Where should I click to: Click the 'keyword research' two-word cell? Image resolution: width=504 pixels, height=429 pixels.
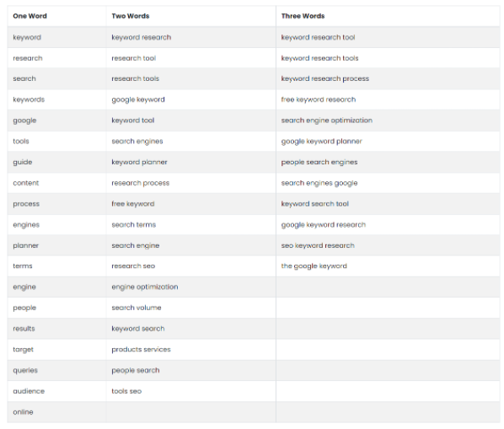click(141, 37)
